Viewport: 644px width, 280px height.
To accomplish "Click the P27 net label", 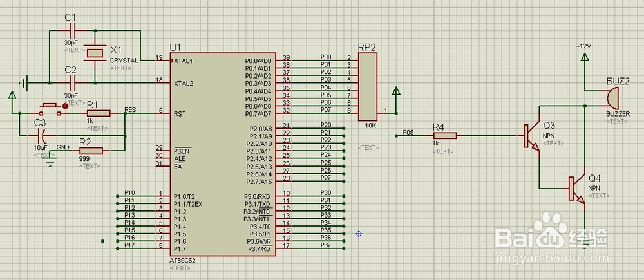I will 326,178.
